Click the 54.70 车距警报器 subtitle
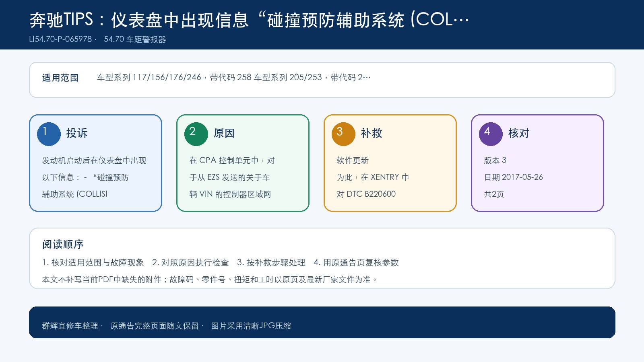The image size is (644, 362). (135, 39)
